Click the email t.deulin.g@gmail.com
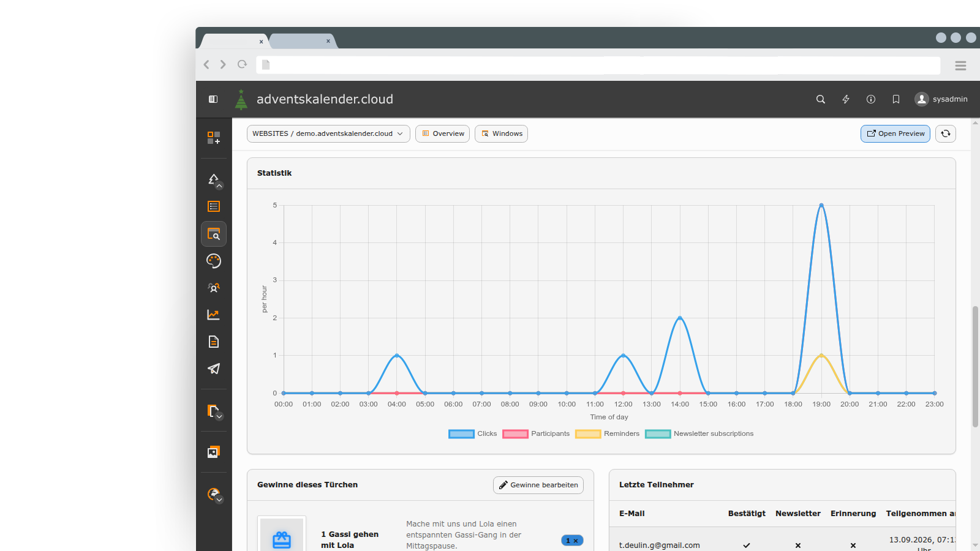This screenshot has height=551, width=980. [x=659, y=545]
